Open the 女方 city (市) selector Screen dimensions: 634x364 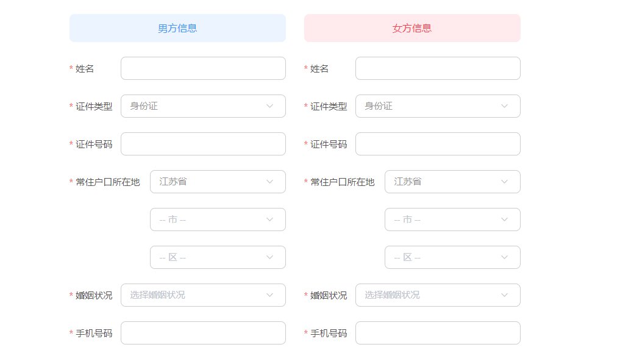pos(452,219)
